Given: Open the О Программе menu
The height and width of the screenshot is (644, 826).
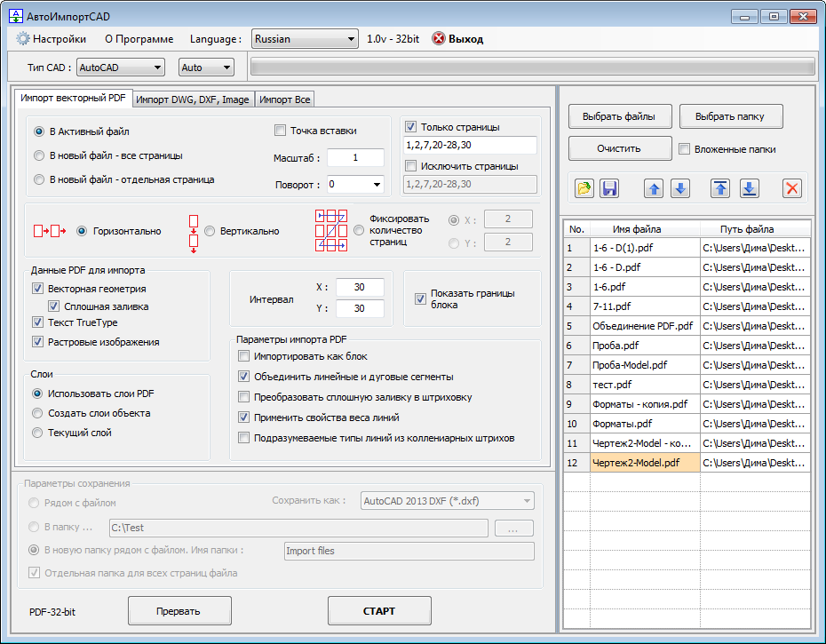Looking at the screenshot, I should pos(139,38).
